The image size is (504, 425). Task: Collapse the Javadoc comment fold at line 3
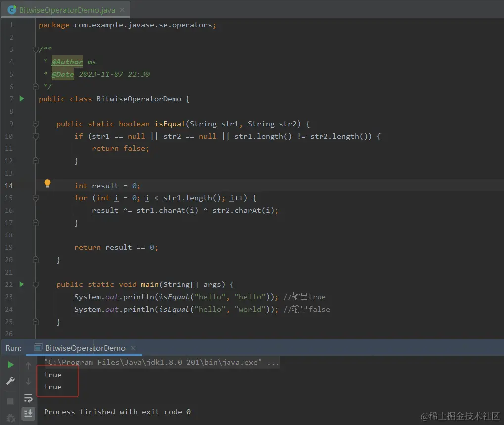tap(36, 49)
